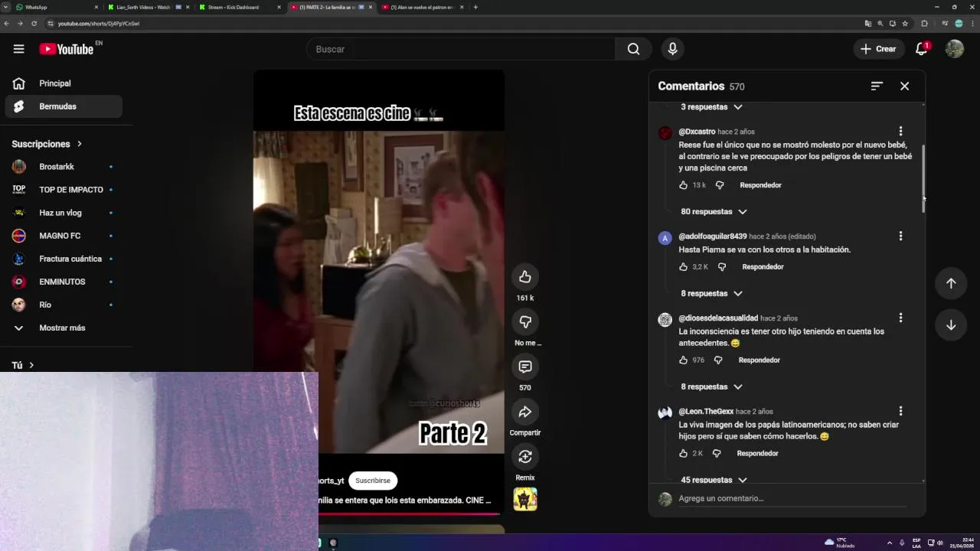Click the Agrega un comentario field

792,499
